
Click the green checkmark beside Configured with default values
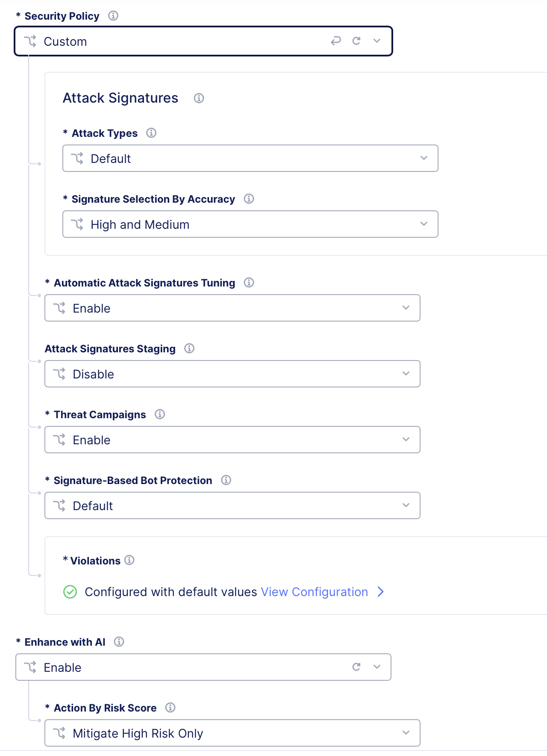point(70,592)
